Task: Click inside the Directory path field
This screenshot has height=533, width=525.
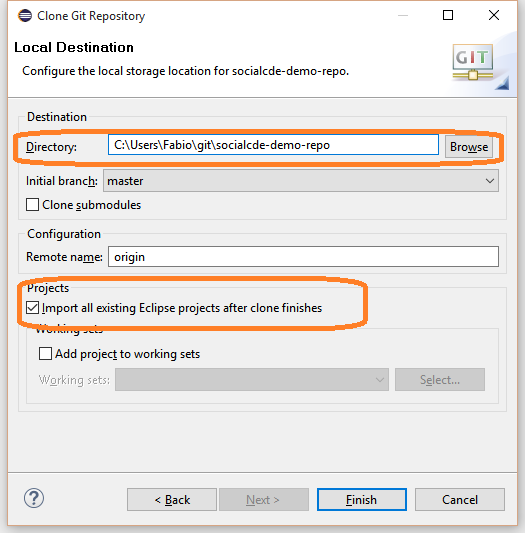Action: [273, 145]
